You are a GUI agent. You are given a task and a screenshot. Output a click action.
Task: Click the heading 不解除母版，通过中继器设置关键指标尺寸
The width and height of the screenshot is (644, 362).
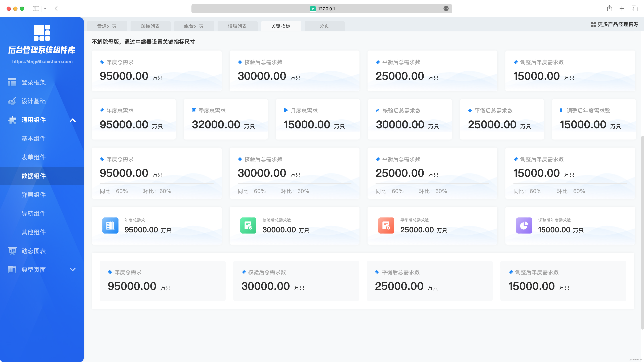point(143,42)
